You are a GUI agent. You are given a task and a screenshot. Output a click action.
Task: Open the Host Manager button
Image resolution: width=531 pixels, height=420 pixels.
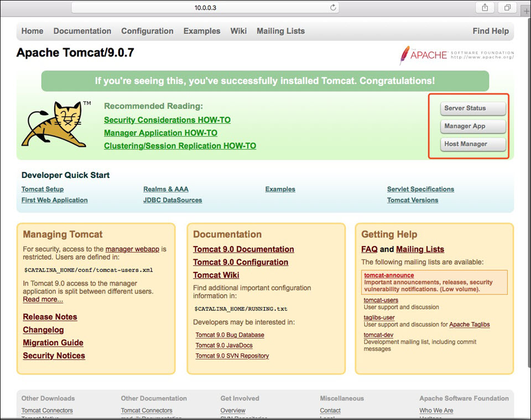(x=473, y=144)
